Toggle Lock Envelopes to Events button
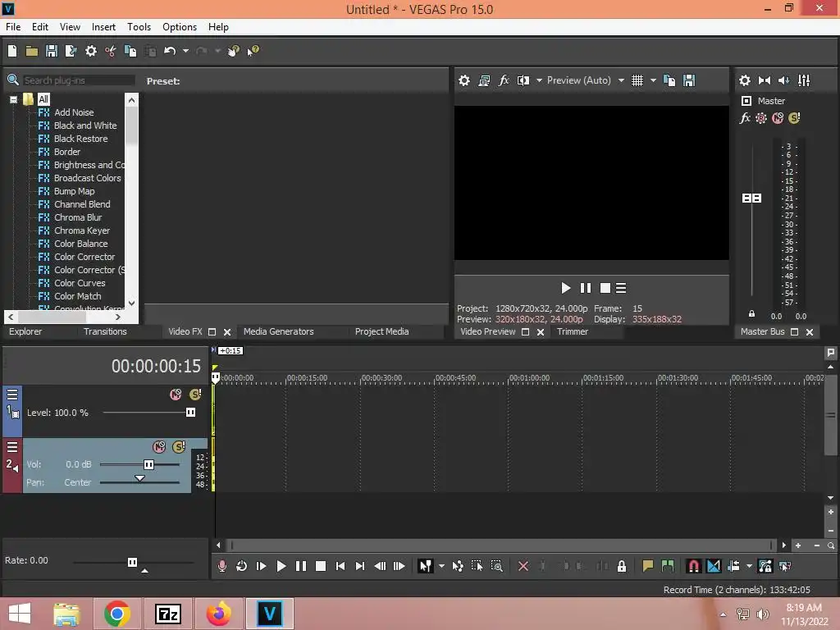 (765, 566)
